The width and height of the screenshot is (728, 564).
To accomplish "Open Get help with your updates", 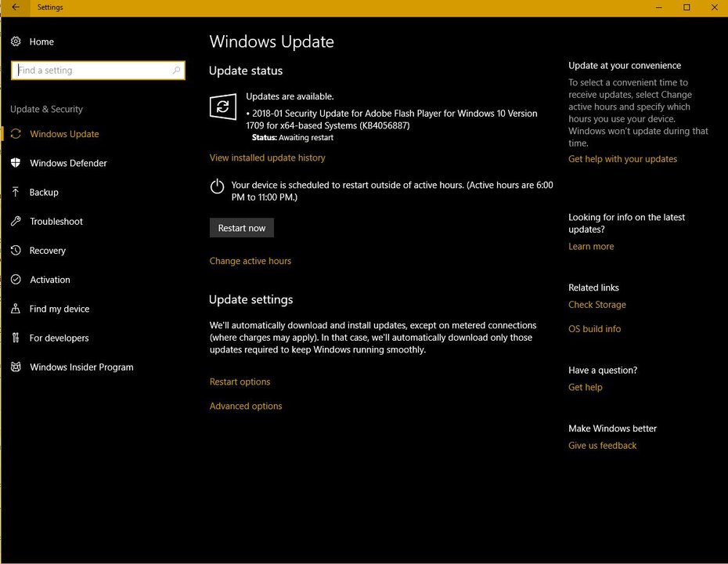I will click(x=622, y=159).
